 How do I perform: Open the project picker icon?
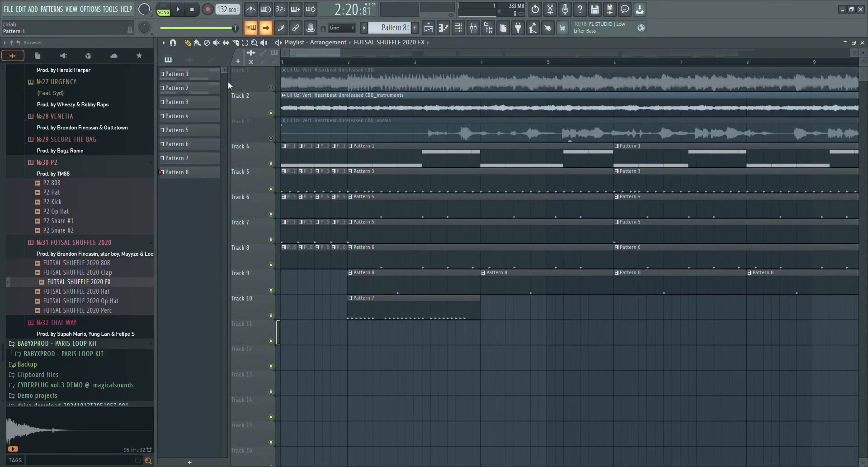[503, 28]
